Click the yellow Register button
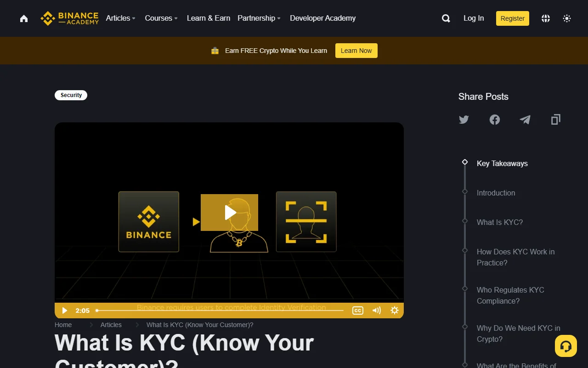 (x=513, y=18)
